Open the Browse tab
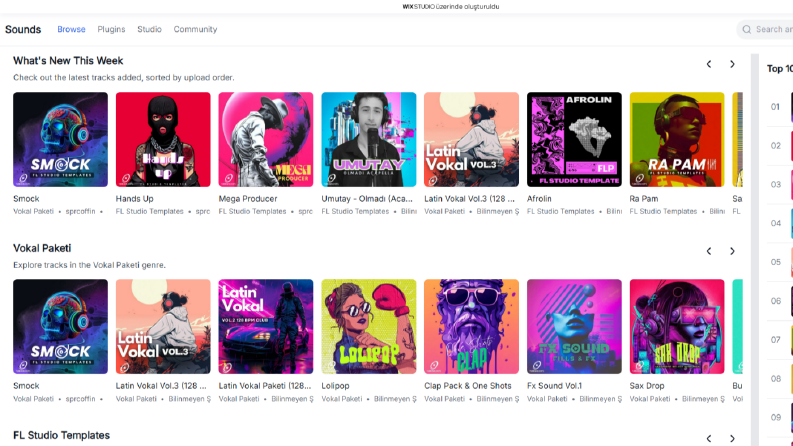The height and width of the screenshot is (446, 793). click(71, 29)
